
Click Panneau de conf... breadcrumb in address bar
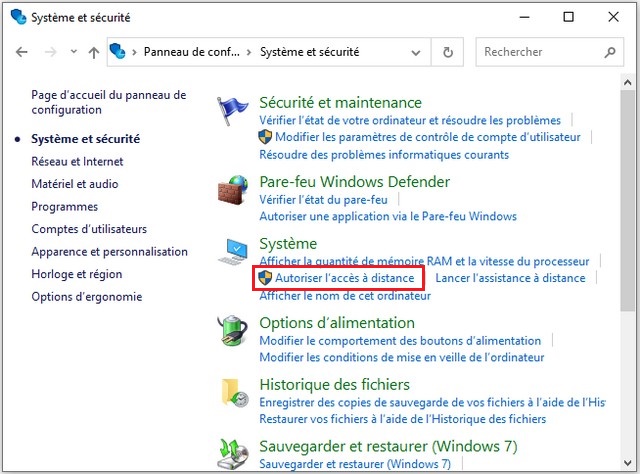[191, 52]
